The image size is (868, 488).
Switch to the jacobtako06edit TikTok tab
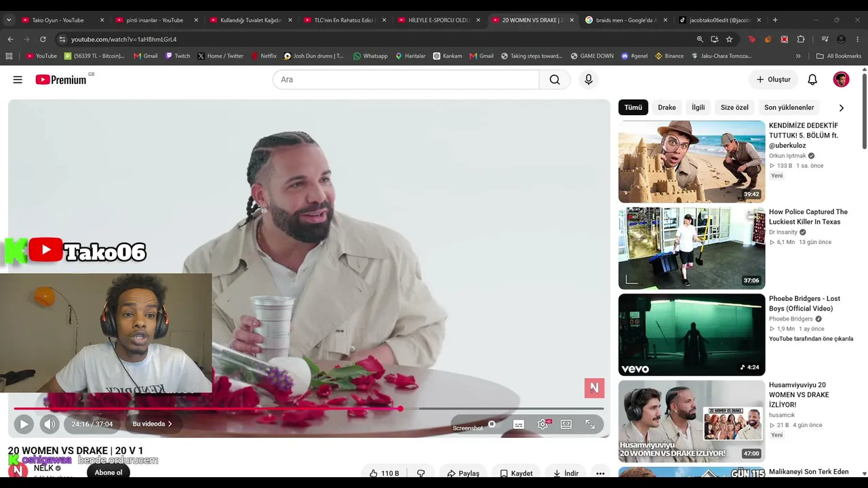coord(720,20)
